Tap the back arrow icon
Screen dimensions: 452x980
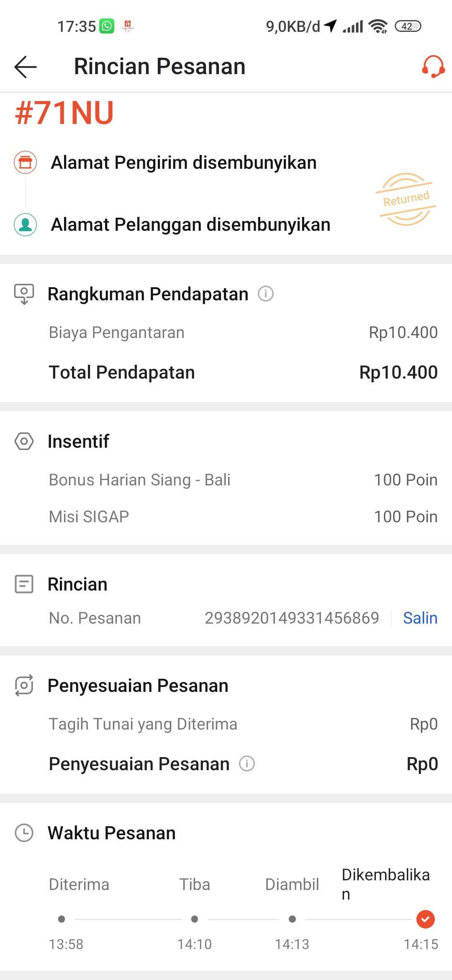(26, 67)
